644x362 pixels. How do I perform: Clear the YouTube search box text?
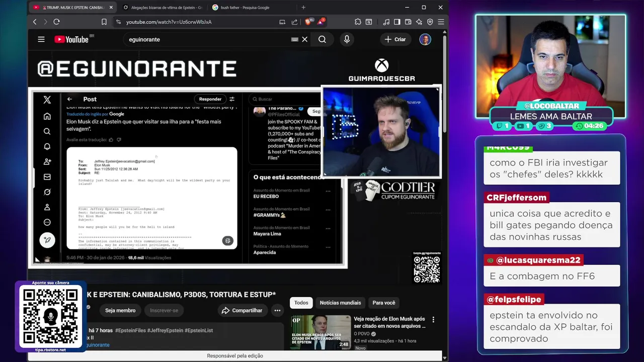click(304, 39)
